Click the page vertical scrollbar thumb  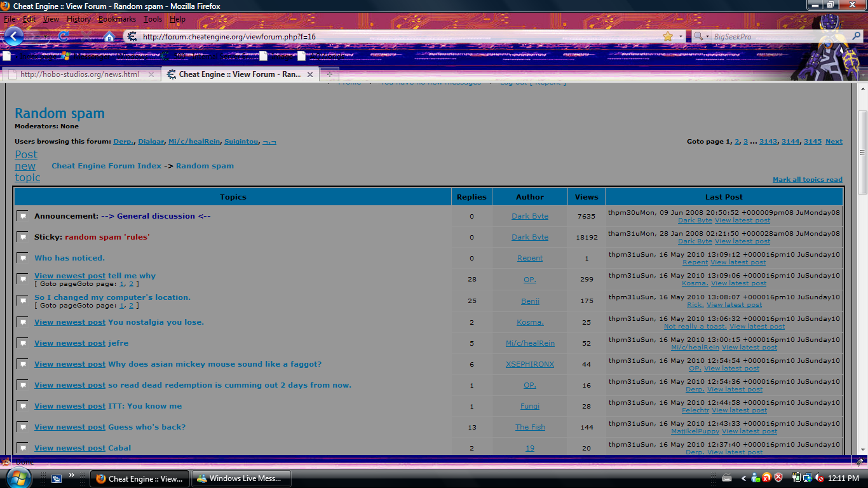pyautogui.click(x=862, y=152)
